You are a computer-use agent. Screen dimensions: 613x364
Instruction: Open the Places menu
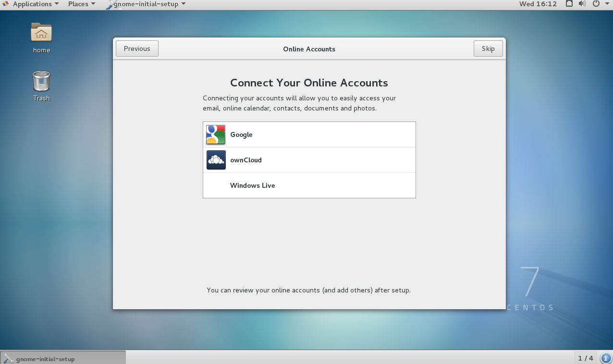(81, 4)
